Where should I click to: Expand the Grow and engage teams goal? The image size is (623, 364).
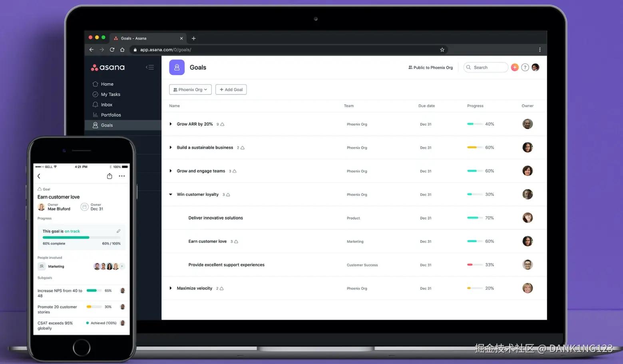(171, 171)
